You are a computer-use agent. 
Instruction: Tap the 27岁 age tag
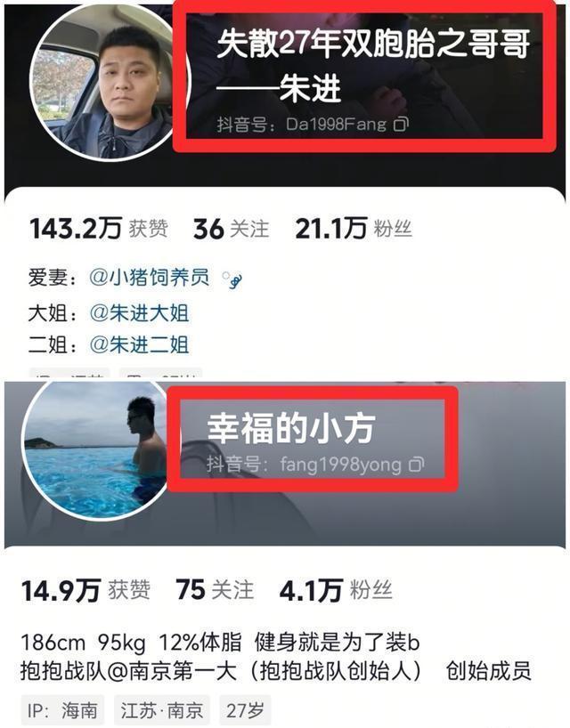(245, 710)
